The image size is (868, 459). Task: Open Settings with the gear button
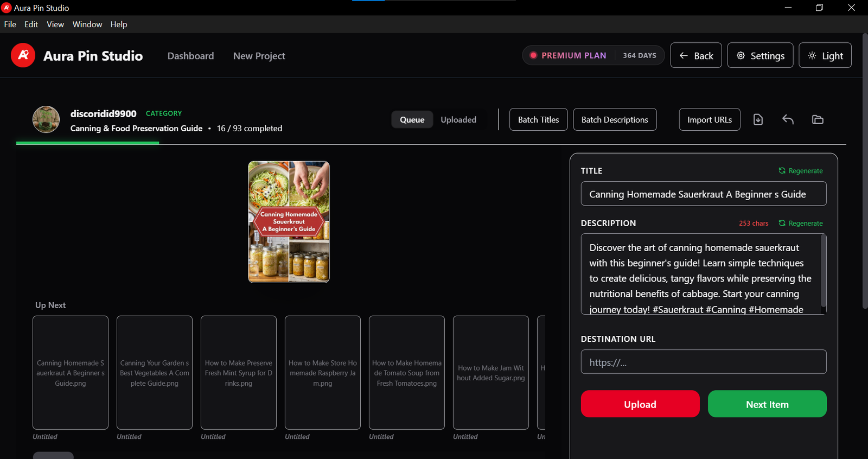tap(760, 56)
